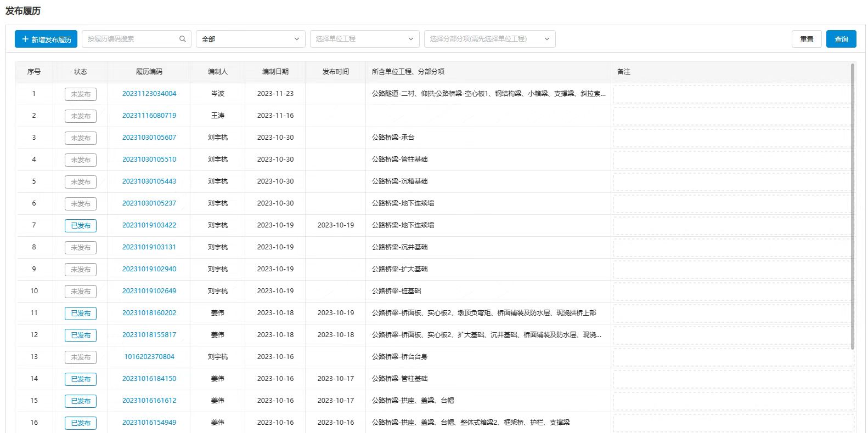Open record 20231018155817
868x433 pixels.
(x=149, y=335)
